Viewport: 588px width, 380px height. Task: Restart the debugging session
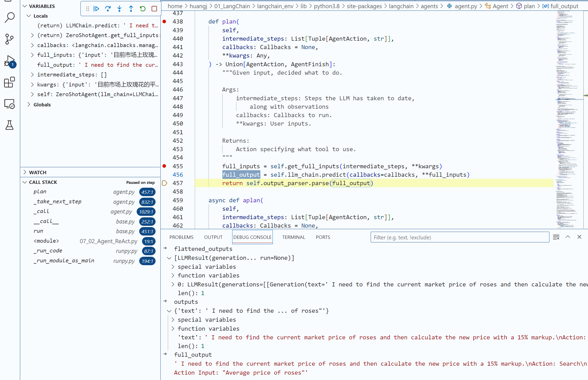click(x=143, y=9)
